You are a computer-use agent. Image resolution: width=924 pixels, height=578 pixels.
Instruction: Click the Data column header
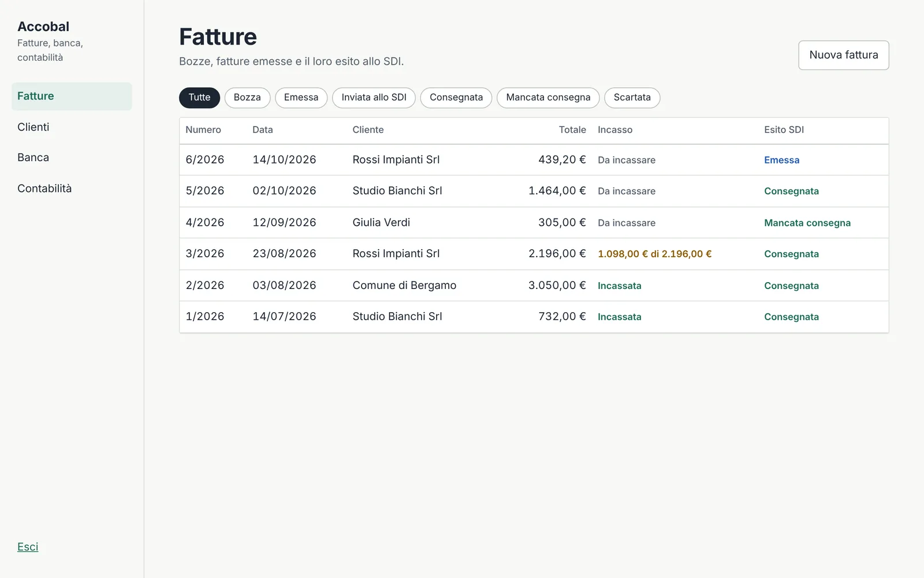263,130
